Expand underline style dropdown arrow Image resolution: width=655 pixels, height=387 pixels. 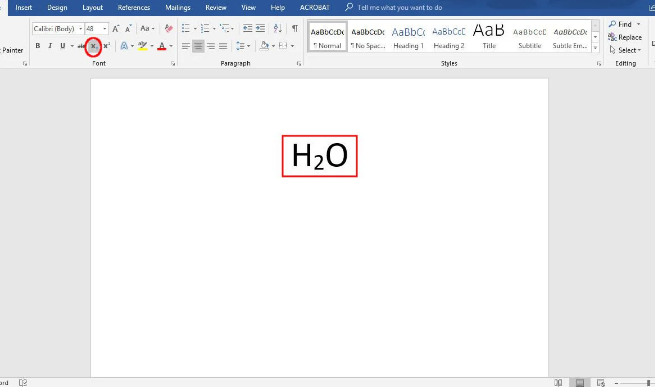coord(72,46)
